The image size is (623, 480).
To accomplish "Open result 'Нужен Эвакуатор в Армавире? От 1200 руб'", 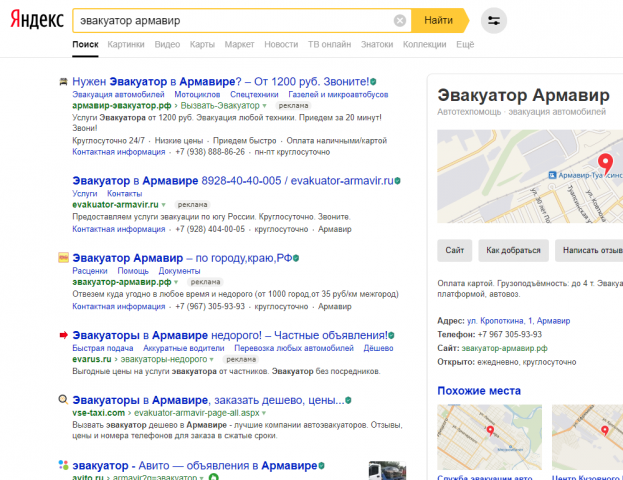I will pyautogui.click(x=221, y=81).
